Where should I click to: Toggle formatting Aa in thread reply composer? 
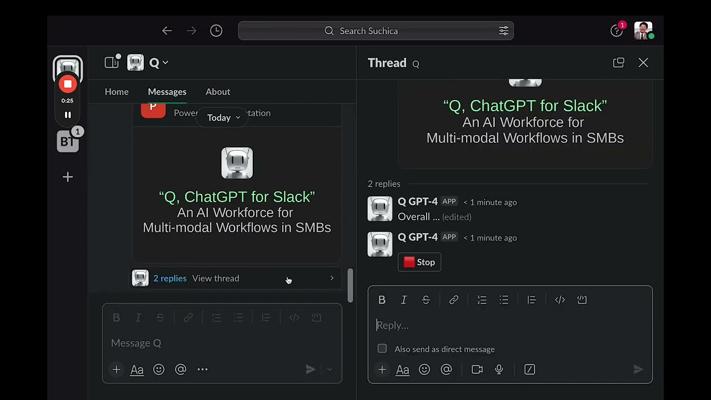click(402, 370)
